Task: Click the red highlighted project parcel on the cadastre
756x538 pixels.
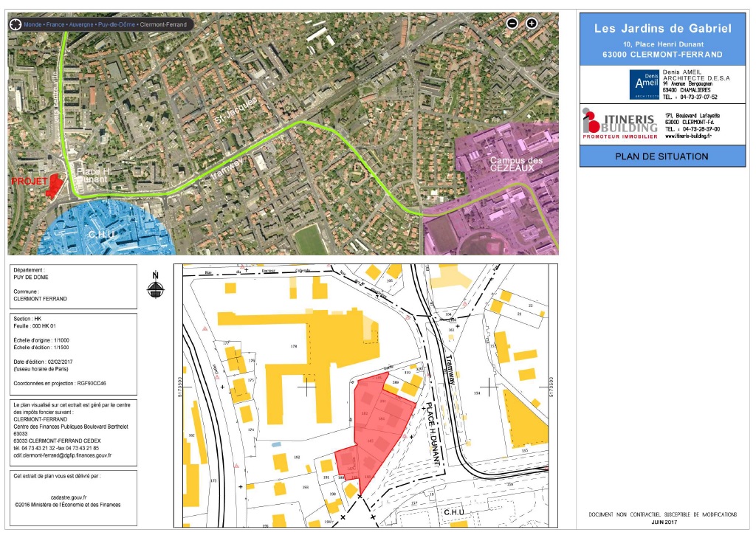Action: pyautogui.click(x=377, y=428)
